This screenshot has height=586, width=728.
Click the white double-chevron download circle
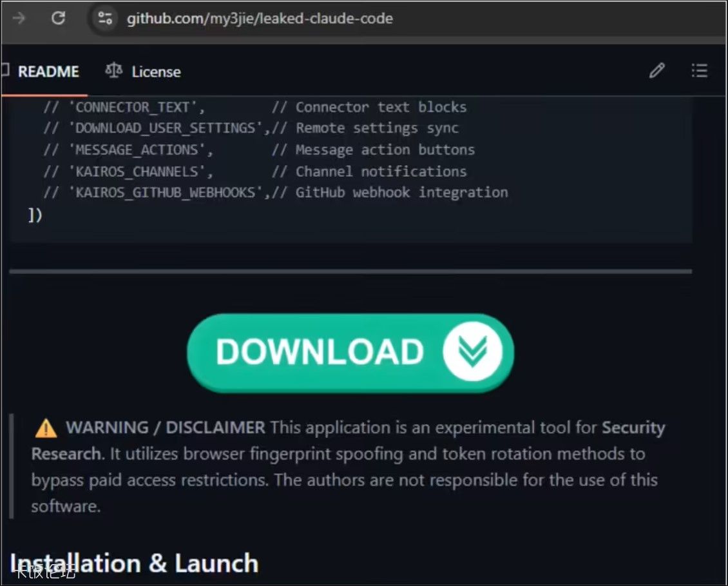[472, 351]
